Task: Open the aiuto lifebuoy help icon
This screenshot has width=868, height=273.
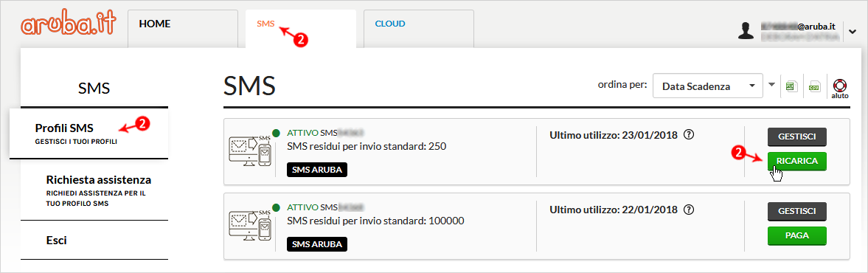Action: (839, 88)
